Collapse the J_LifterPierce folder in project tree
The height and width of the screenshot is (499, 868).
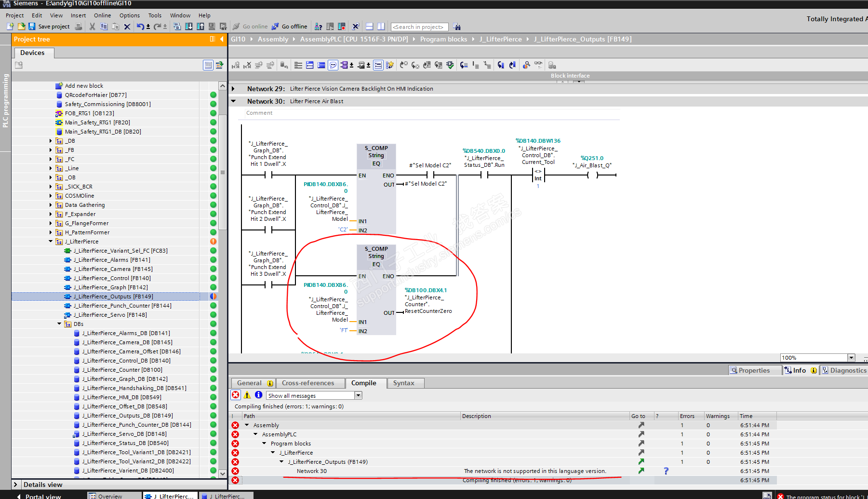click(51, 242)
